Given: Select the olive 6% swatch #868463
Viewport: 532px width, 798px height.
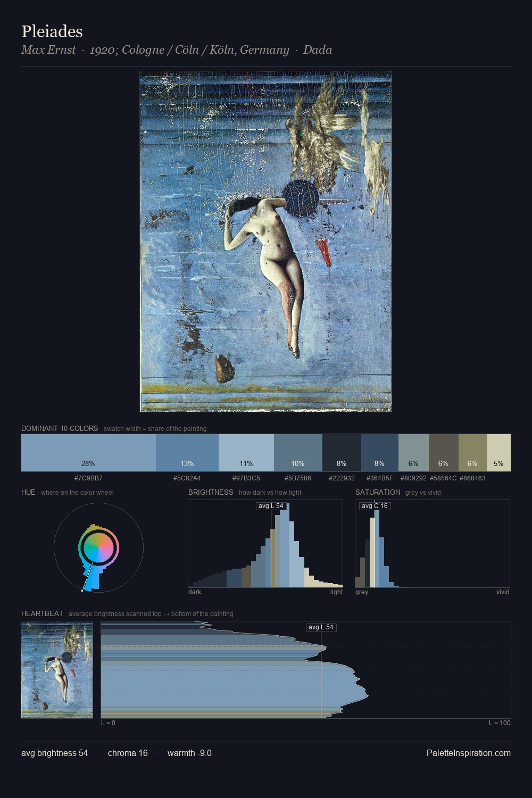Looking at the screenshot, I should pos(472,453).
